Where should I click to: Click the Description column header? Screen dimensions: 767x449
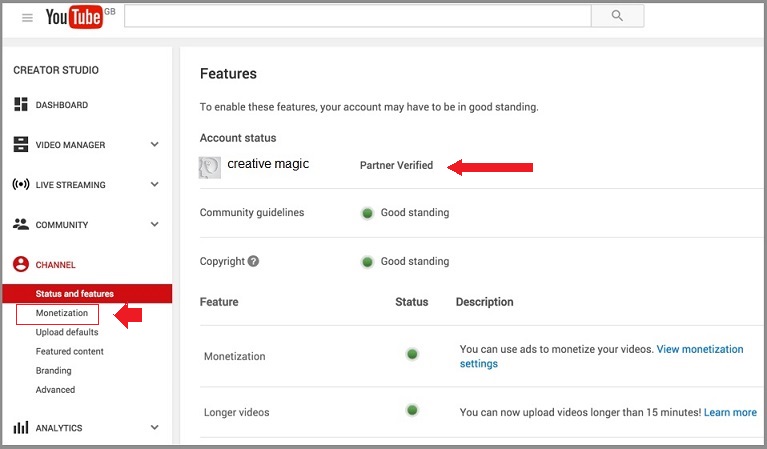(x=485, y=302)
